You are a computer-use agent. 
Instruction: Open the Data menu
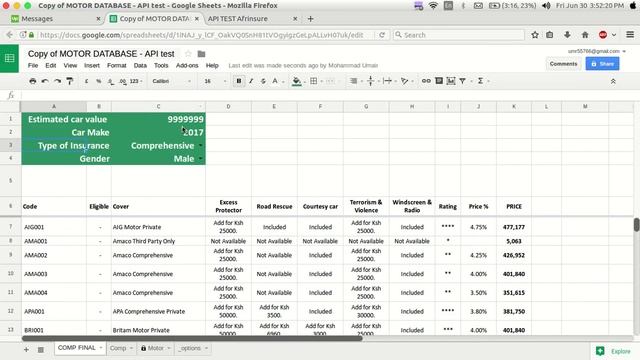(x=140, y=65)
